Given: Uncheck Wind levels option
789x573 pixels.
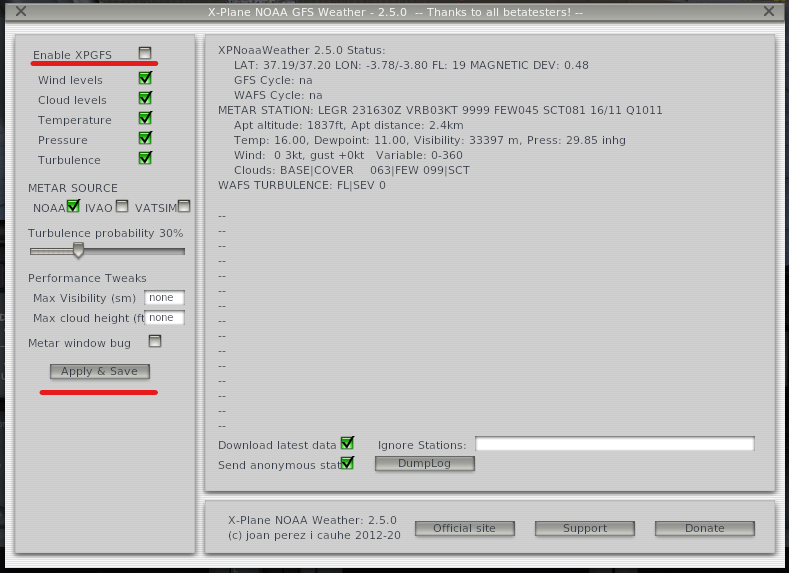Looking at the screenshot, I should (145, 78).
